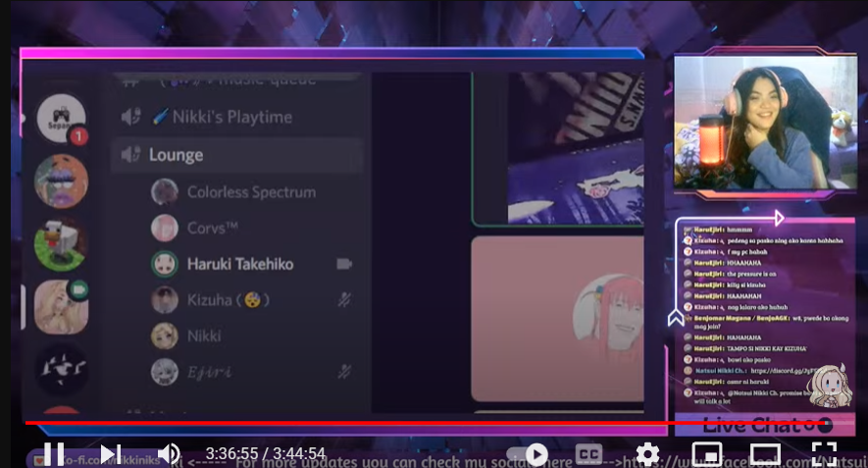Click the chibi mascot in chat overlay

[x=828, y=386]
